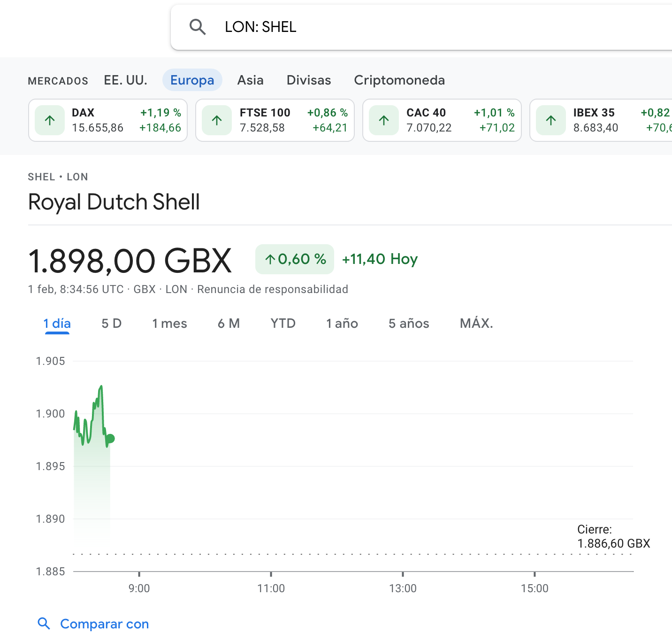Show the 1 mes chart range
The width and height of the screenshot is (672, 634).
(169, 324)
